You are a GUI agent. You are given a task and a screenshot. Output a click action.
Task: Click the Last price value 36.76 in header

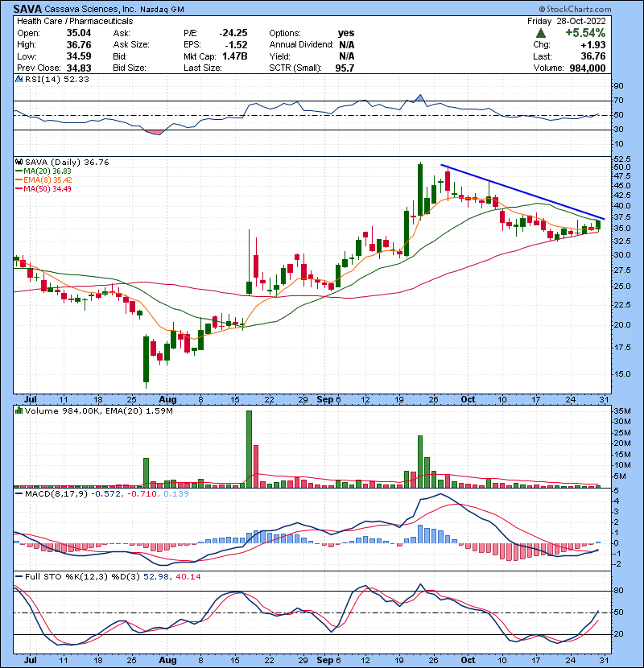593,56
